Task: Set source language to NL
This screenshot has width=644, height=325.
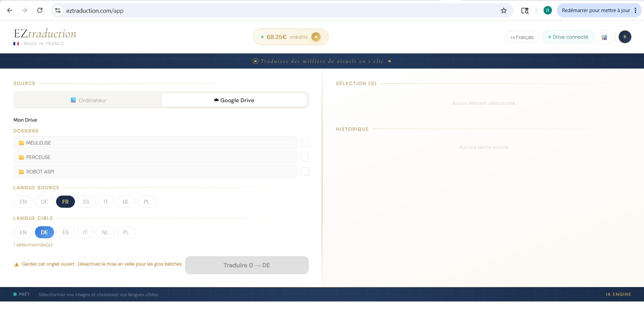Action: 126,202
